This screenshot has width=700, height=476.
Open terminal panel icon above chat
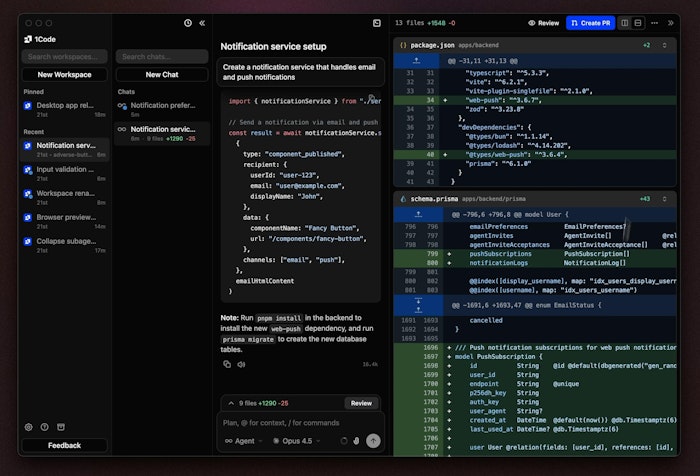coord(377,23)
